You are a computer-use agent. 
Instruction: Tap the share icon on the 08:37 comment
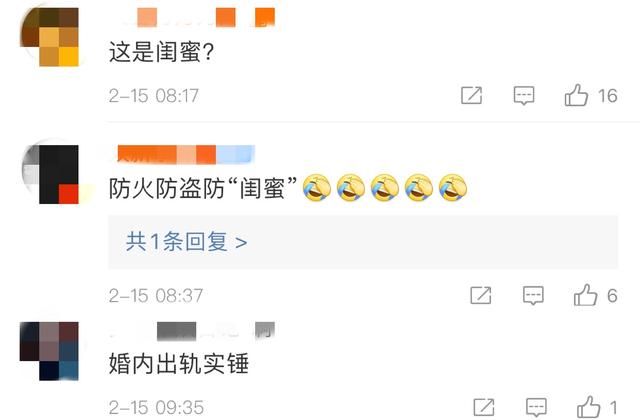[x=481, y=295]
